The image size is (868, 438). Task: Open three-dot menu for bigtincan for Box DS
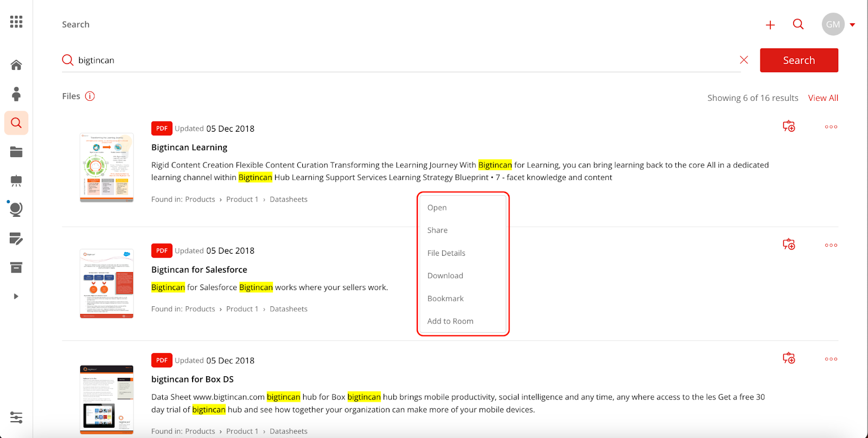point(831,359)
